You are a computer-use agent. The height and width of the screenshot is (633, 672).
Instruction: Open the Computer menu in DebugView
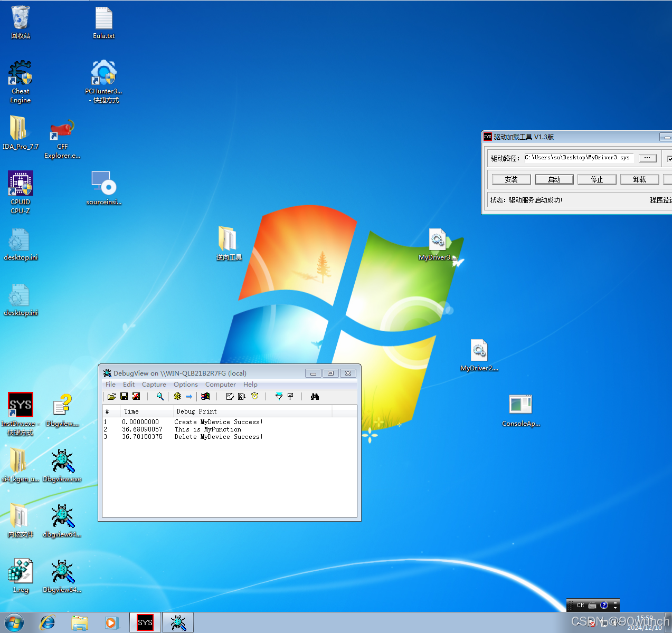(221, 385)
